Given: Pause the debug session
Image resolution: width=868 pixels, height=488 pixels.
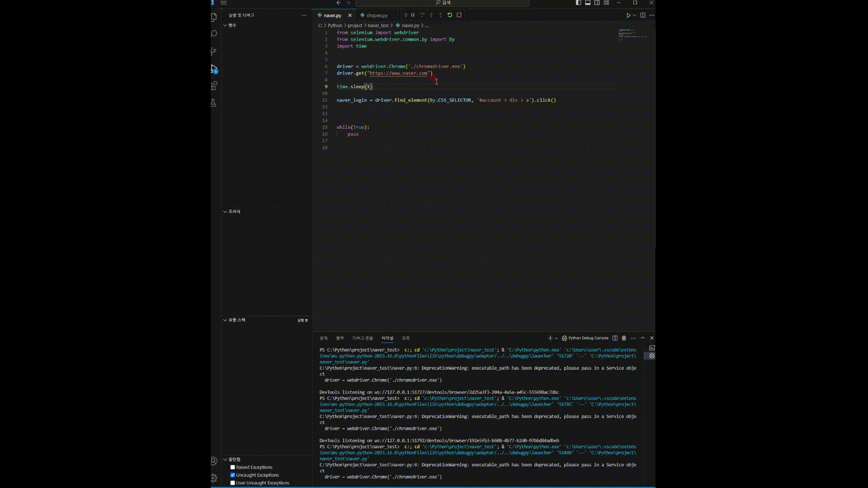Looking at the screenshot, I should click(x=413, y=15).
